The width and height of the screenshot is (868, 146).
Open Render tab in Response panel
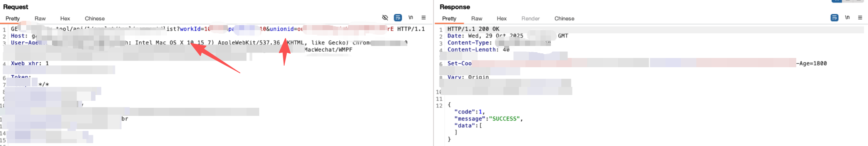tap(530, 19)
